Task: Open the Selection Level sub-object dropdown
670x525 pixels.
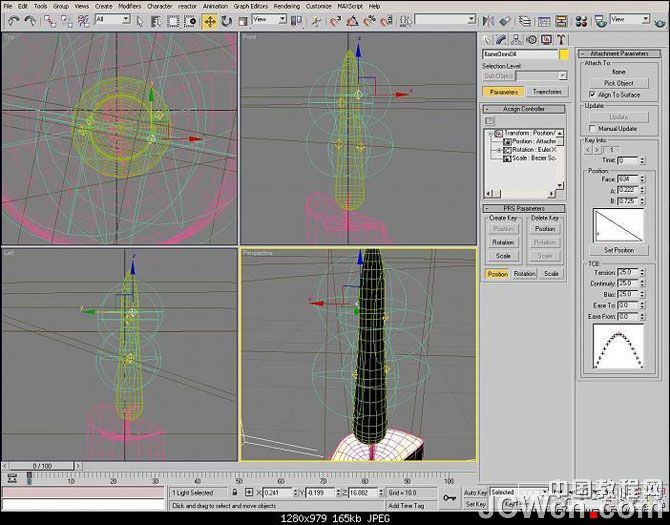Action: coord(541,76)
